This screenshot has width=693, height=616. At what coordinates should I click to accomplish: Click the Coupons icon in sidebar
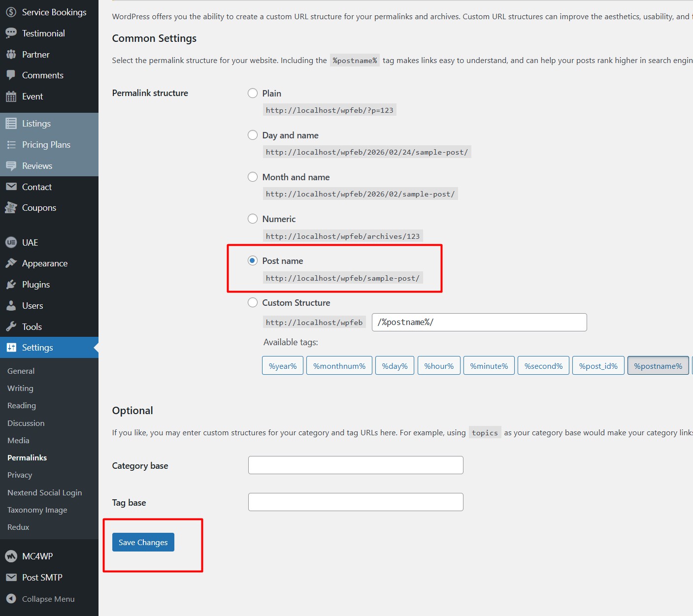point(11,208)
